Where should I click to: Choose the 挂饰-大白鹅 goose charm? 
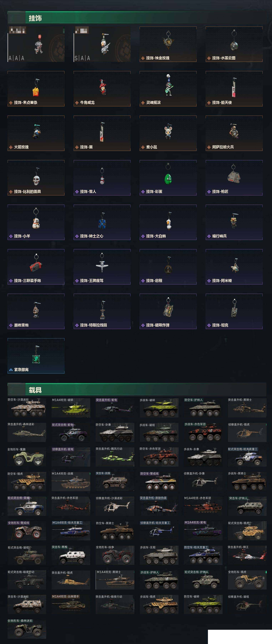pos(168,222)
